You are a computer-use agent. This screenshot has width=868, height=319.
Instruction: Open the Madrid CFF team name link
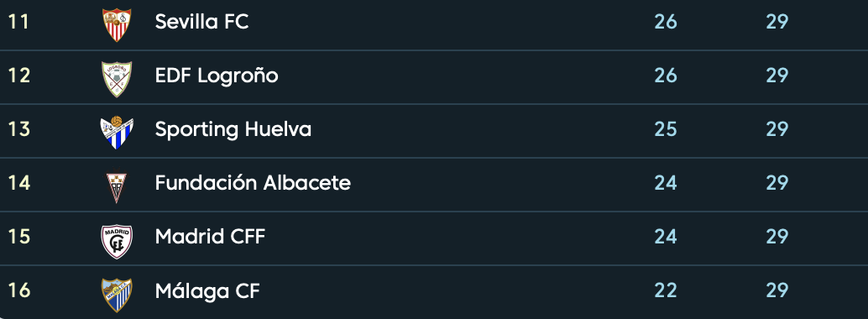(x=211, y=237)
